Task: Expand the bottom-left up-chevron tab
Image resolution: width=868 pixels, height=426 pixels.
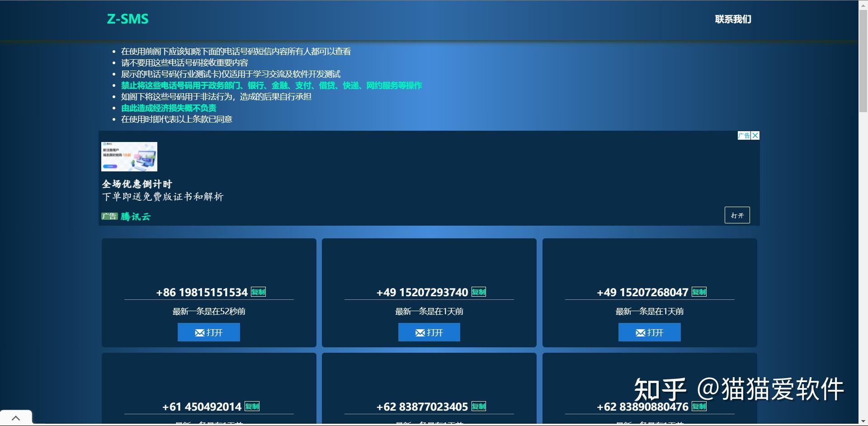Action: 16,418
